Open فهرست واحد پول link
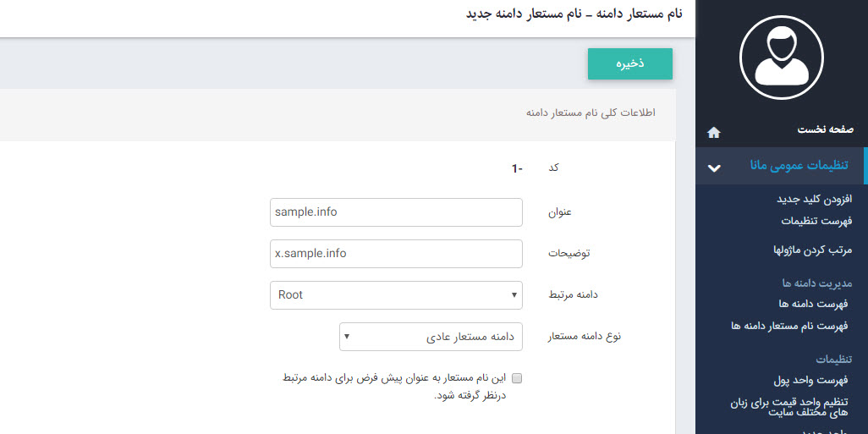The width and height of the screenshot is (868, 434). pos(810,380)
